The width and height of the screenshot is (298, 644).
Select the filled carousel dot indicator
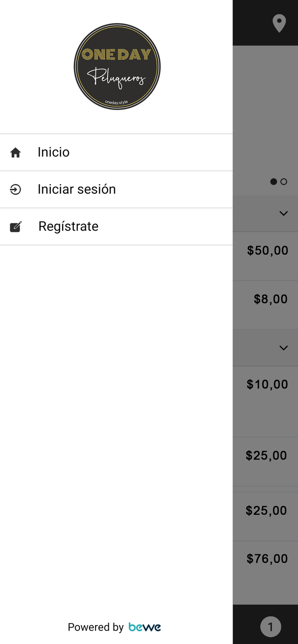[273, 182]
